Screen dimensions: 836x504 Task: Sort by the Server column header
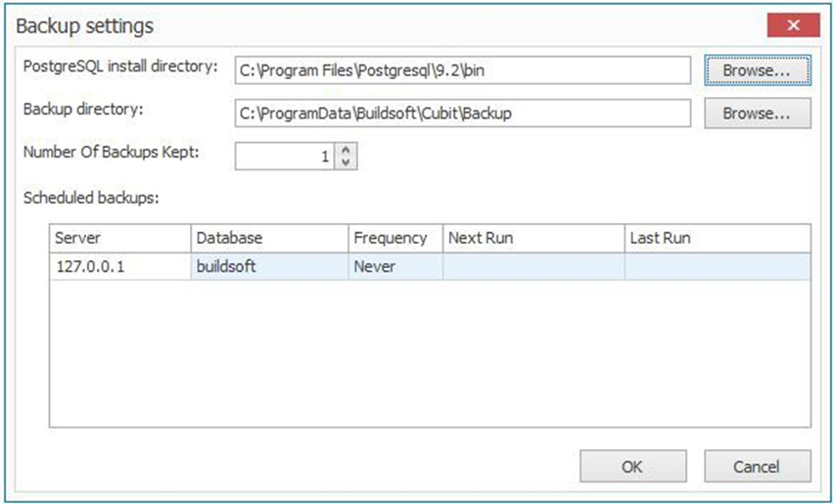(x=120, y=238)
